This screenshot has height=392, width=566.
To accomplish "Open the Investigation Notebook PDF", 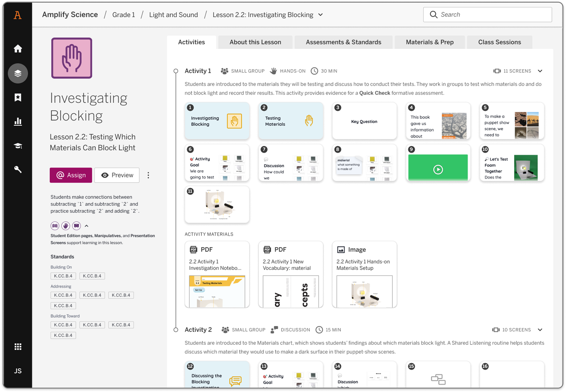I will click(217, 274).
